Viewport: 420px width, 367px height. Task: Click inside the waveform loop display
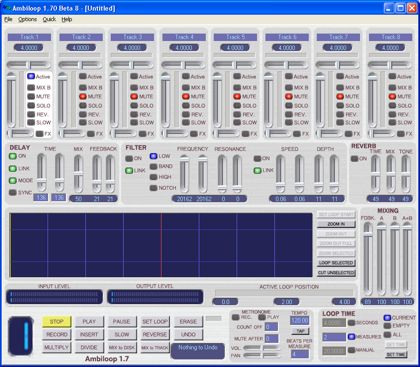(161, 245)
